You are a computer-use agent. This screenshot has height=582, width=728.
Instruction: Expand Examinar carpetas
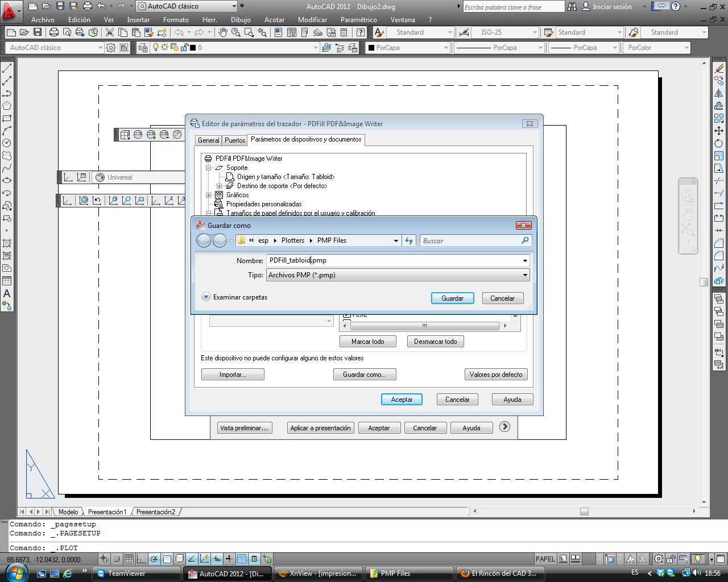pyautogui.click(x=234, y=297)
